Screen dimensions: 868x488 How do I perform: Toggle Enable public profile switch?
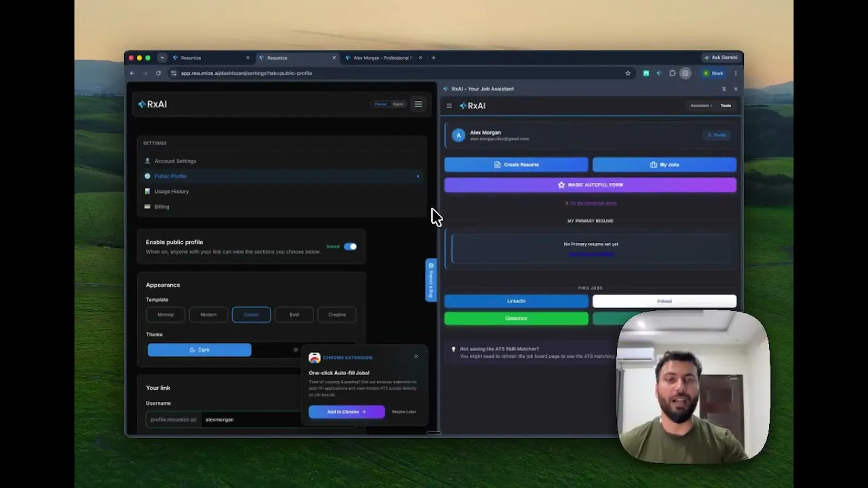[x=350, y=247]
